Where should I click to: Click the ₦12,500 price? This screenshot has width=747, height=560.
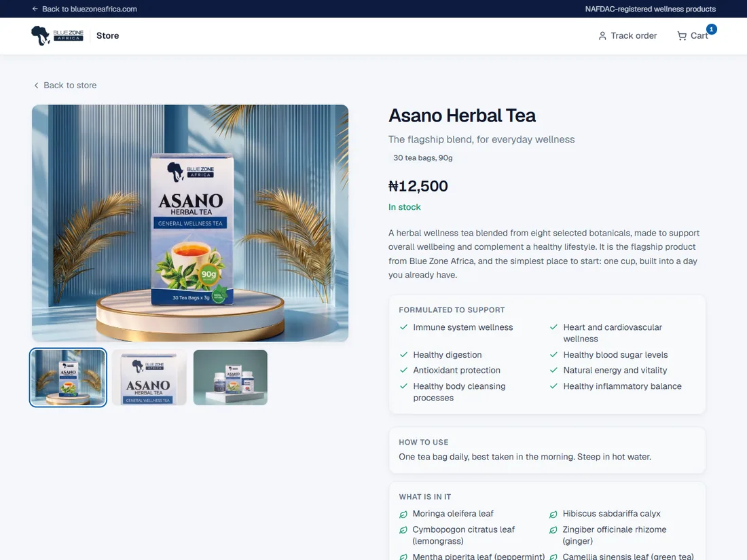coord(418,186)
